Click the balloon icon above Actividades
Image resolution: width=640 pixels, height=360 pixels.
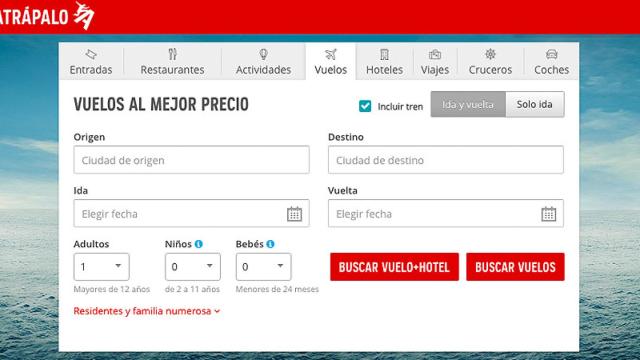click(x=264, y=54)
